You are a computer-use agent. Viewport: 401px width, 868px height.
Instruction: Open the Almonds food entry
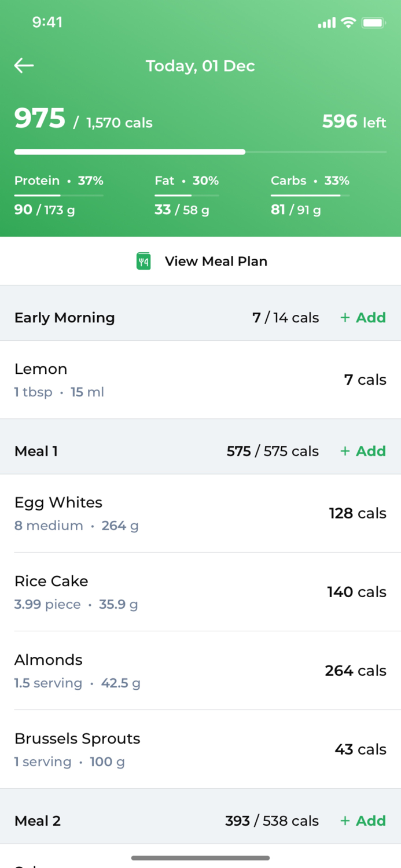pyautogui.click(x=200, y=671)
